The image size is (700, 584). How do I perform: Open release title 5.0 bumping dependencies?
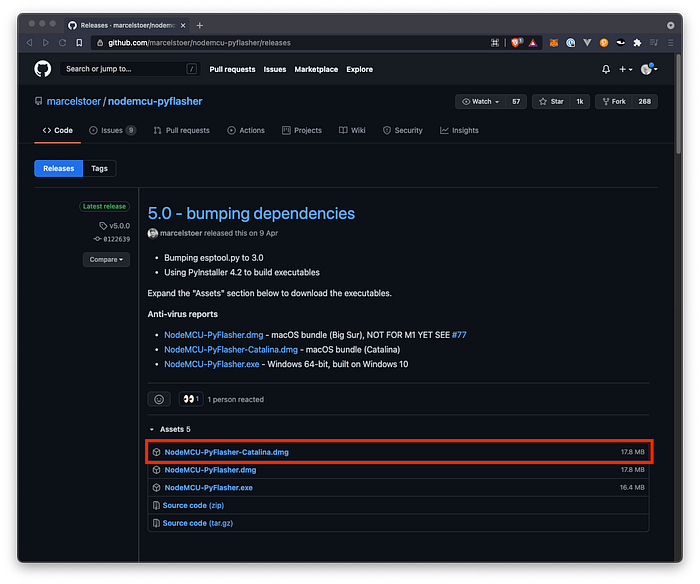click(251, 213)
